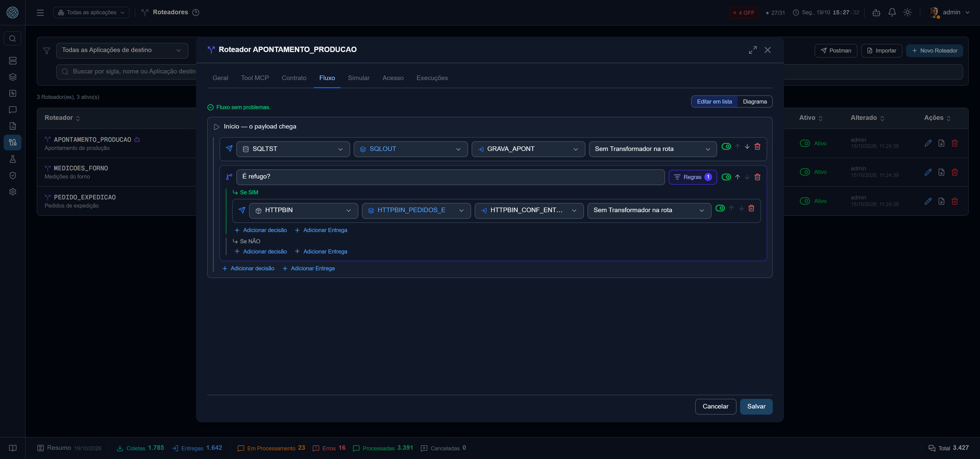This screenshot has width=980, height=459.
Task: Expand the router dialog to fullscreen
Action: coord(753,50)
